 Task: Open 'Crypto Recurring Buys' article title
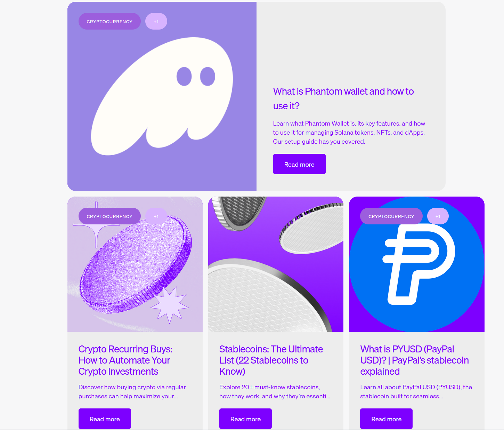pyautogui.click(x=125, y=360)
